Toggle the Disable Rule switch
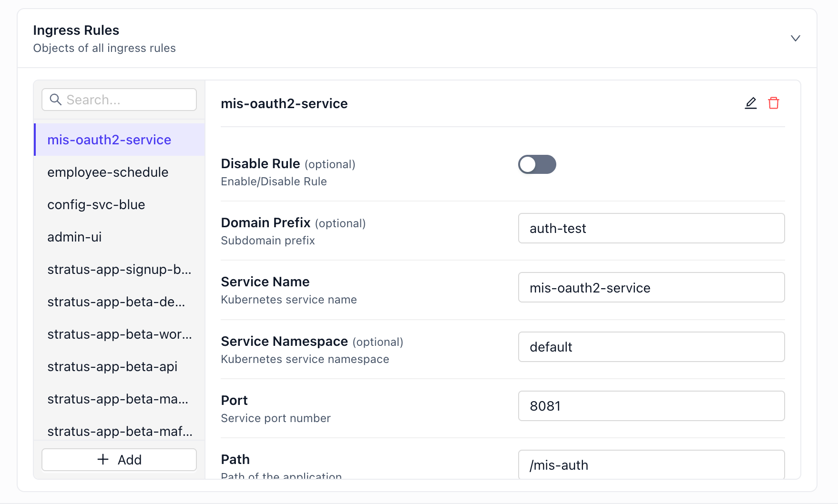Screen dimensions: 838x504 pyautogui.click(x=537, y=164)
